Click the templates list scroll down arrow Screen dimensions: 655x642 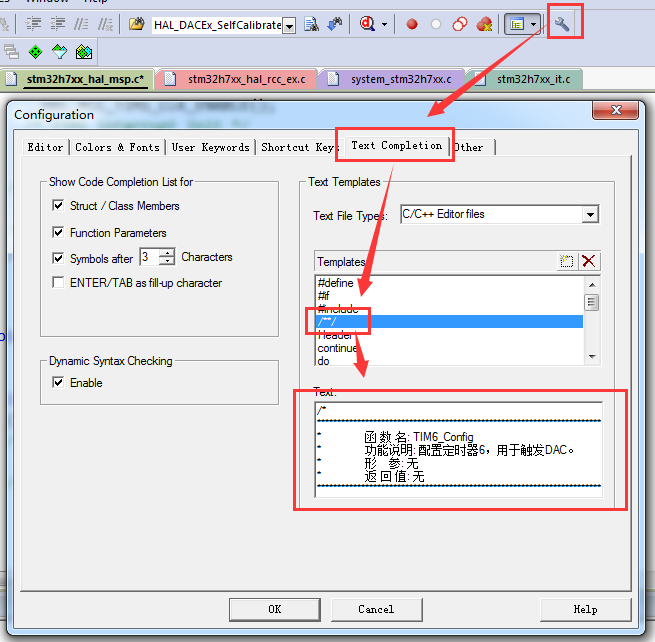tap(592, 357)
